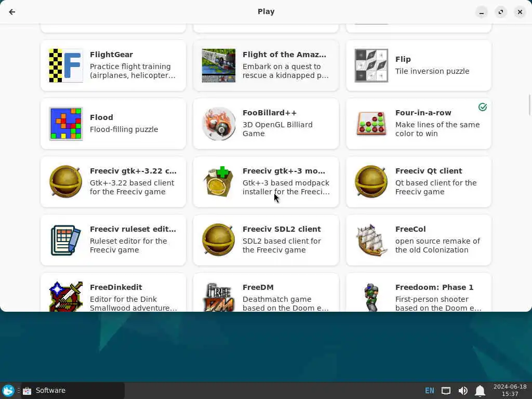Open the FreeDM logo icon
532x399 pixels.
[219, 296]
